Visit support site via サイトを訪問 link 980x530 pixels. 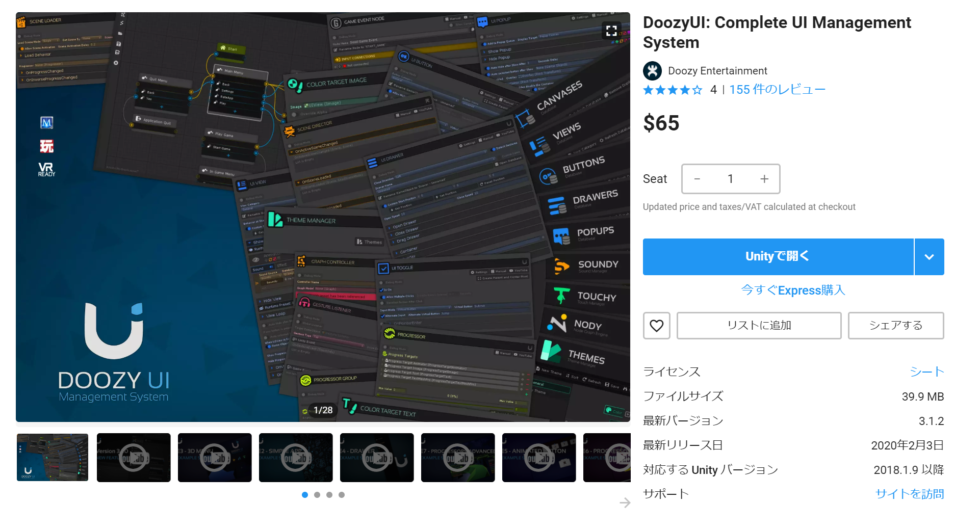[x=909, y=493]
